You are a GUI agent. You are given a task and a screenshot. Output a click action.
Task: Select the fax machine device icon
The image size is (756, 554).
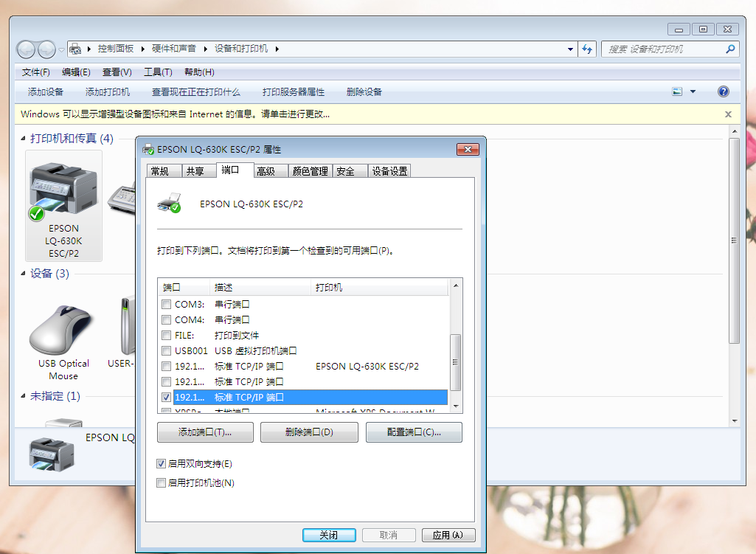(x=122, y=198)
